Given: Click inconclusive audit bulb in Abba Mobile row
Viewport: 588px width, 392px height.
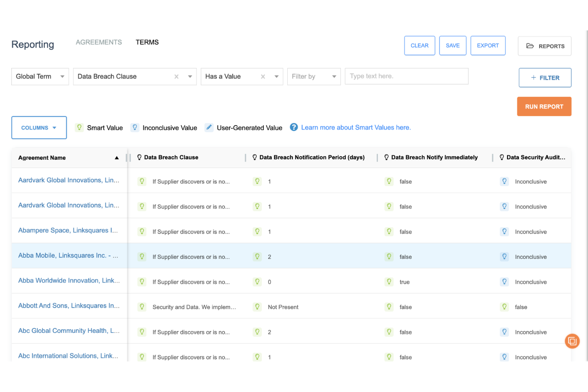Looking at the screenshot, I should click(x=505, y=257).
